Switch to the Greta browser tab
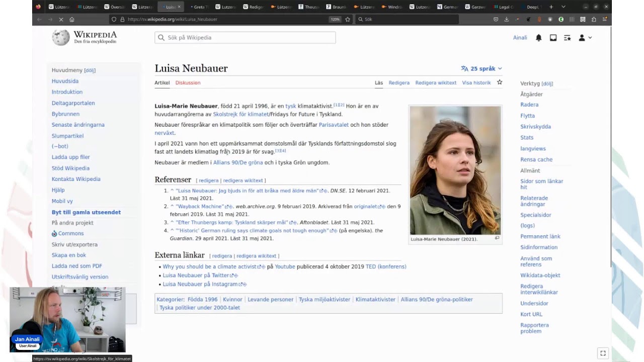This screenshot has height=362, width=644. pos(199,7)
